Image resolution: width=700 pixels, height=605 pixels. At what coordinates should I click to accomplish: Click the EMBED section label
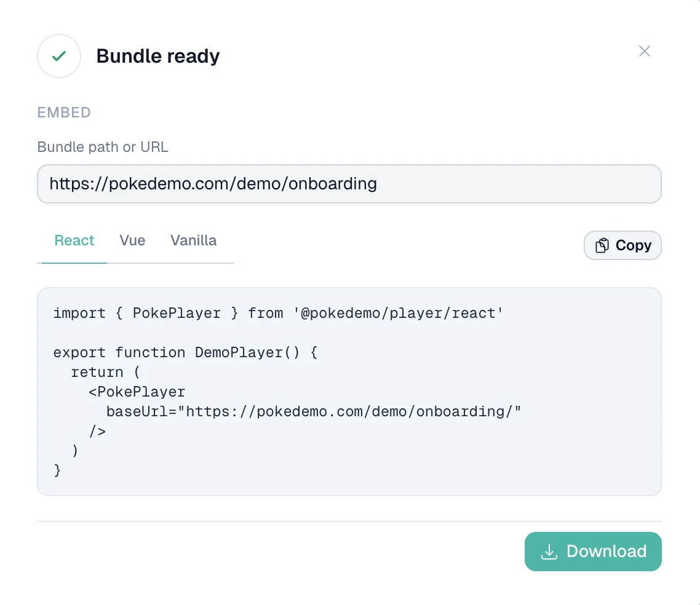click(x=64, y=113)
